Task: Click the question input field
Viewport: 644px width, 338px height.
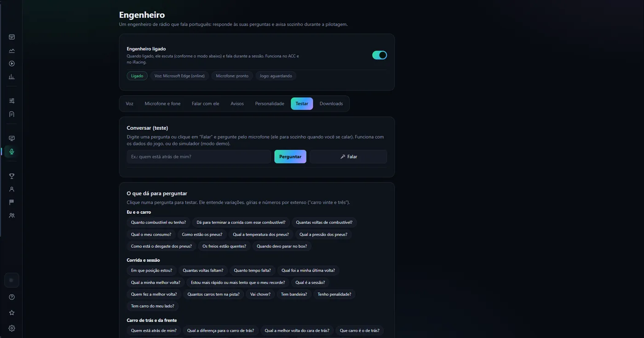Action: 199,157
